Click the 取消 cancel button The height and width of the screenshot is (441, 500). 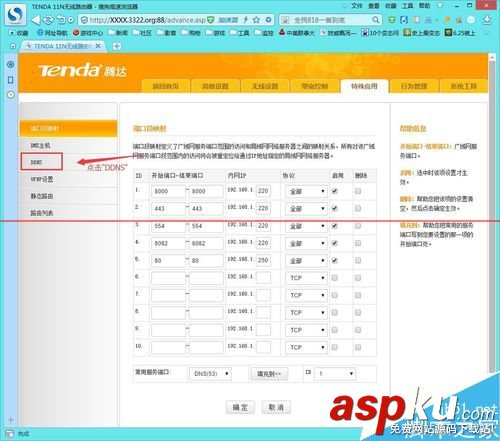276,407
